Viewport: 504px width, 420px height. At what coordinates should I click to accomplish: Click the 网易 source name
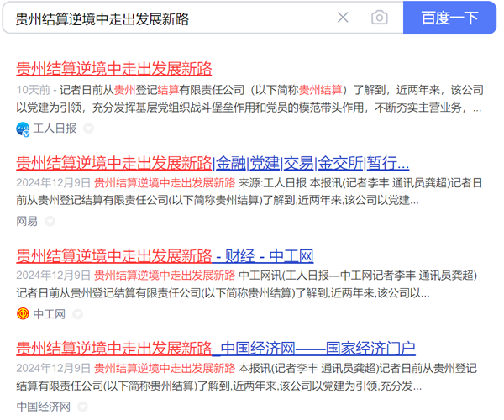[x=28, y=221]
